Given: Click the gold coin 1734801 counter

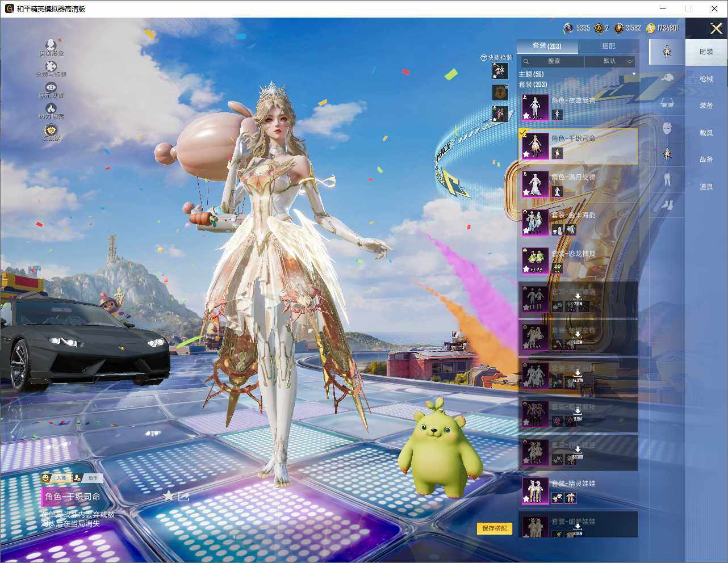Looking at the screenshot, I should (x=662, y=28).
